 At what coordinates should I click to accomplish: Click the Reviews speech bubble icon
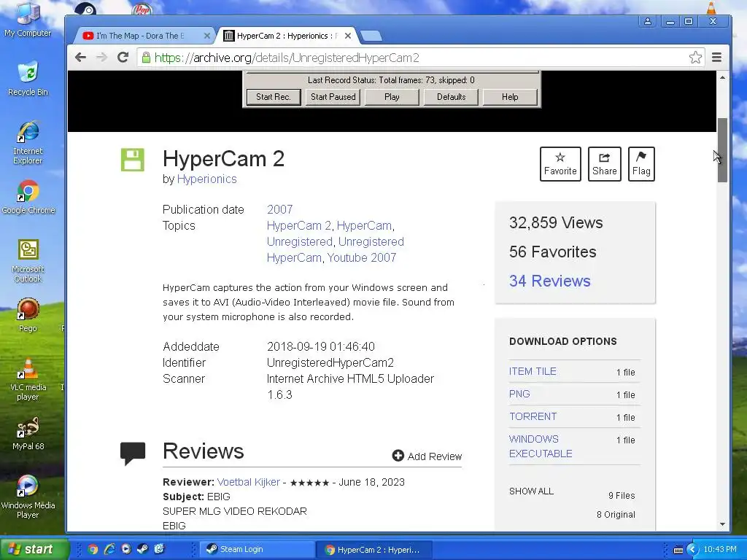click(133, 454)
